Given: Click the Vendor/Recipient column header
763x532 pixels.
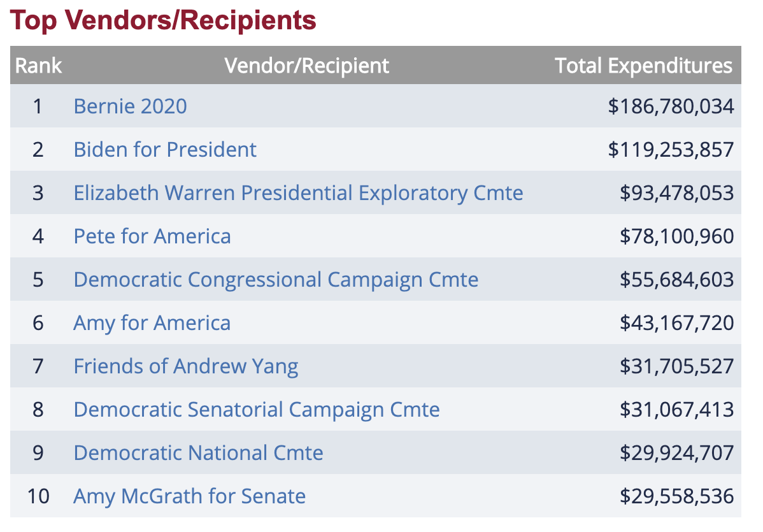Looking at the screenshot, I should [x=306, y=66].
